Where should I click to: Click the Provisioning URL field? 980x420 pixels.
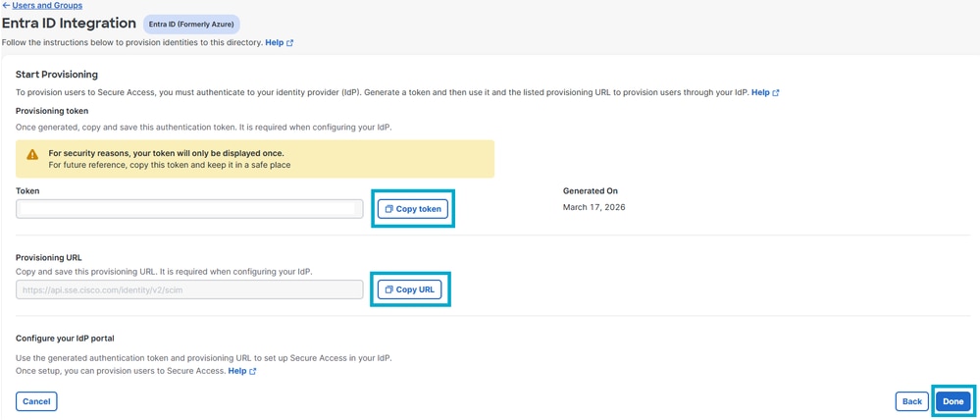[x=189, y=290]
